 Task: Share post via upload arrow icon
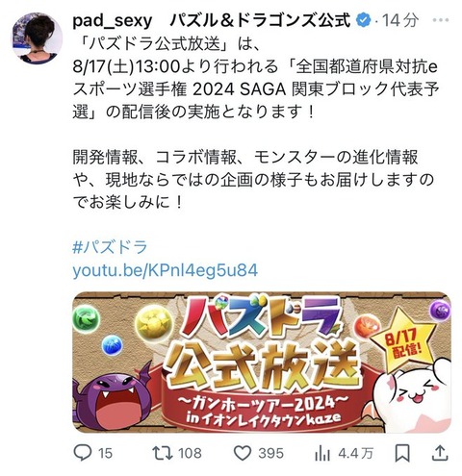tap(440, 453)
